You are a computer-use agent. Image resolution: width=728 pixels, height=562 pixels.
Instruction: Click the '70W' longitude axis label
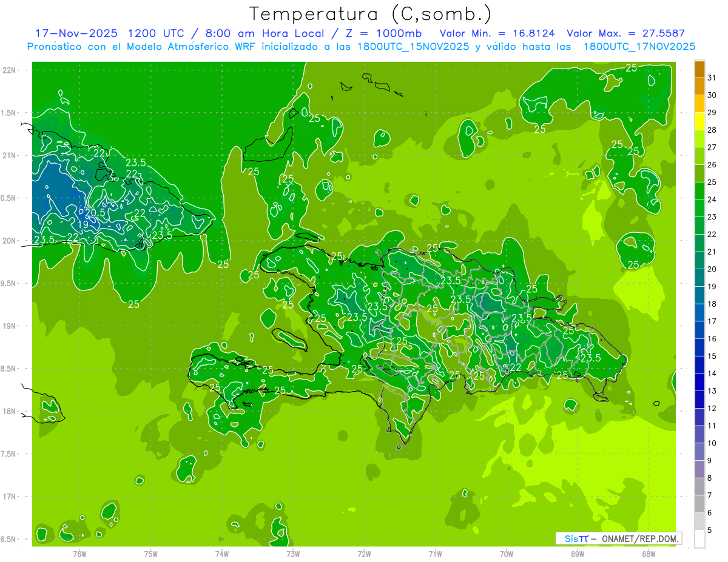(x=507, y=554)
